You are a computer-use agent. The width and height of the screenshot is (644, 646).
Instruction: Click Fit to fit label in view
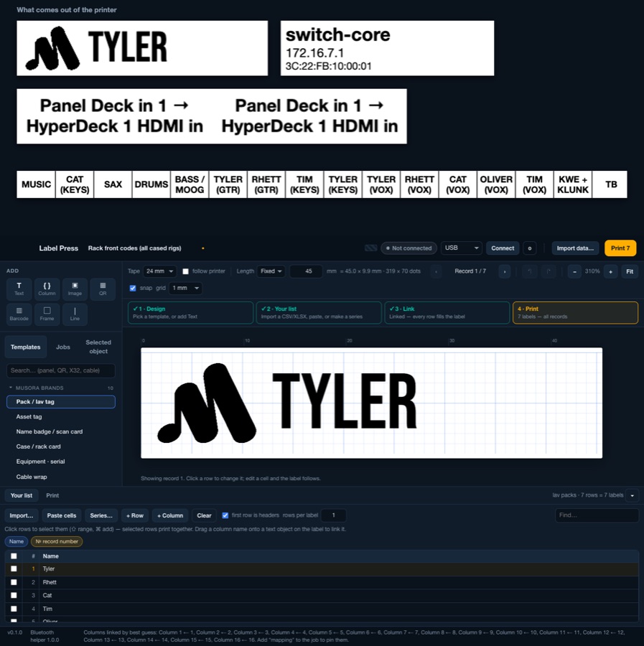coord(630,271)
